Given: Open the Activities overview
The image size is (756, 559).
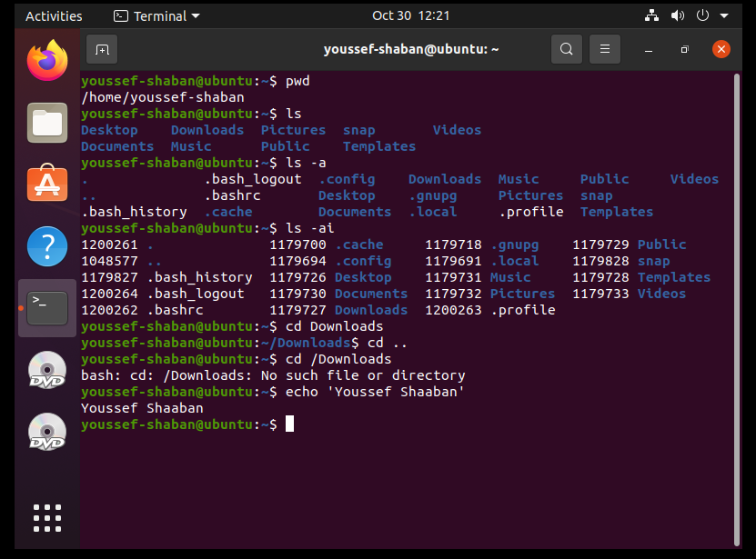Looking at the screenshot, I should click(x=54, y=15).
